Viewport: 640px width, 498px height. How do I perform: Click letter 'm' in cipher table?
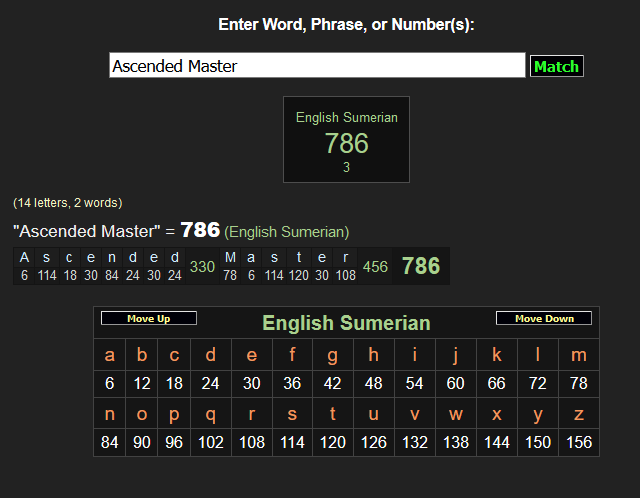[x=578, y=355]
